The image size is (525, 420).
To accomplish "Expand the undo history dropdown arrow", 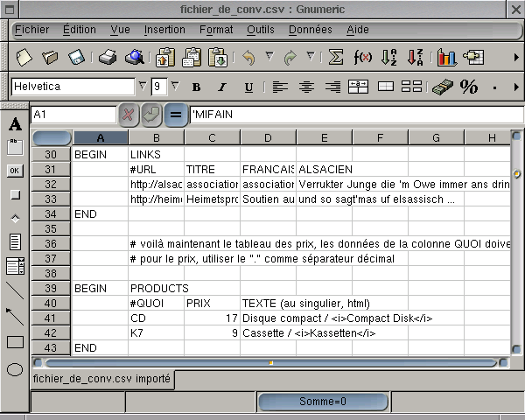I will [x=269, y=58].
